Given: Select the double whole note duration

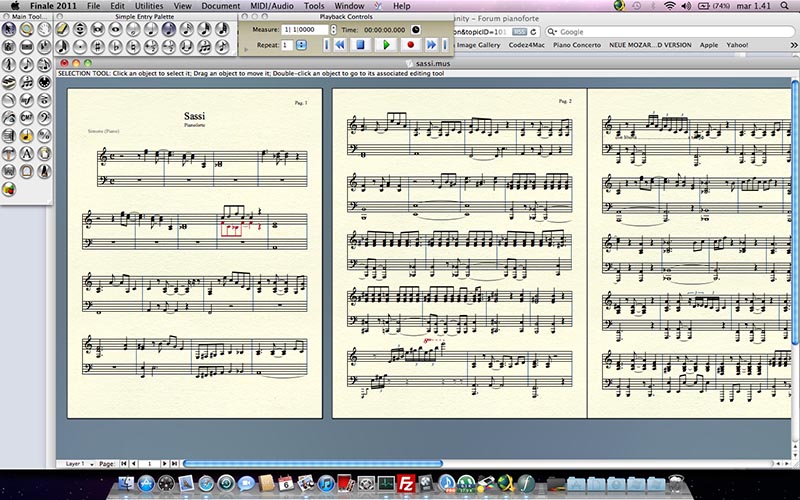Looking at the screenshot, I should point(97,29).
